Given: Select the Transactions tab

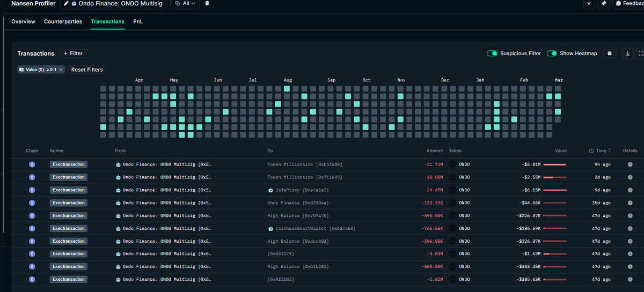Looking at the screenshot, I should [107, 21].
